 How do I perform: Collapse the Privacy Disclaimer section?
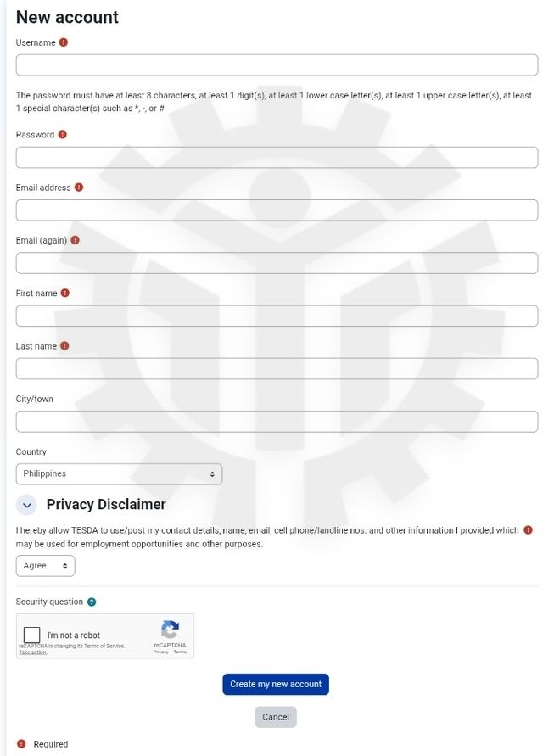point(25,504)
